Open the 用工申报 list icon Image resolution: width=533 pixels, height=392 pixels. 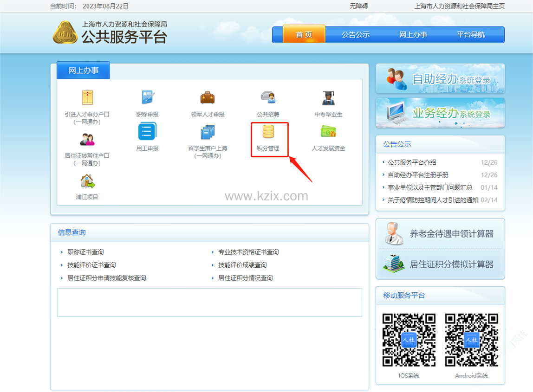click(x=147, y=132)
